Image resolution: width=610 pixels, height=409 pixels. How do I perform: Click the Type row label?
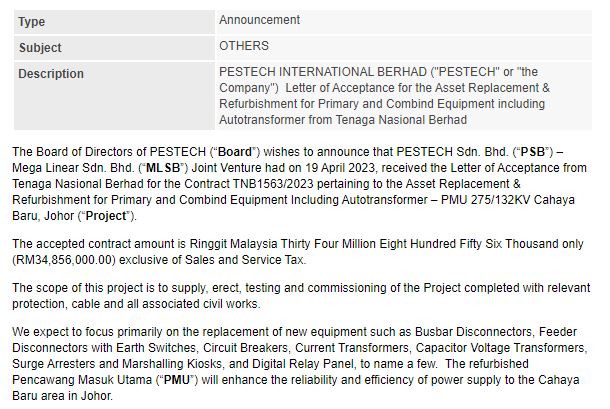pyautogui.click(x=32, y=22)
